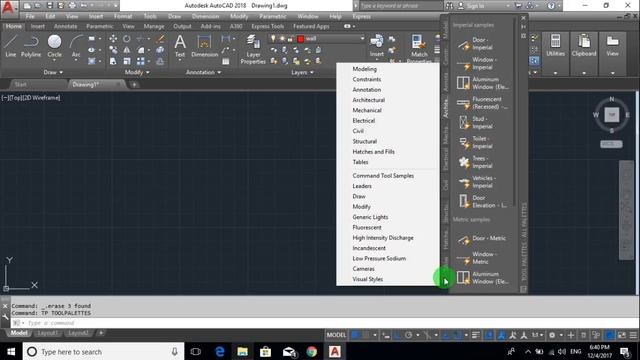The height and width of the screenshot is (360, 640).
Task: Click the [-][Top][2D Wireframe] viewport label
Action: coord(31,98)
